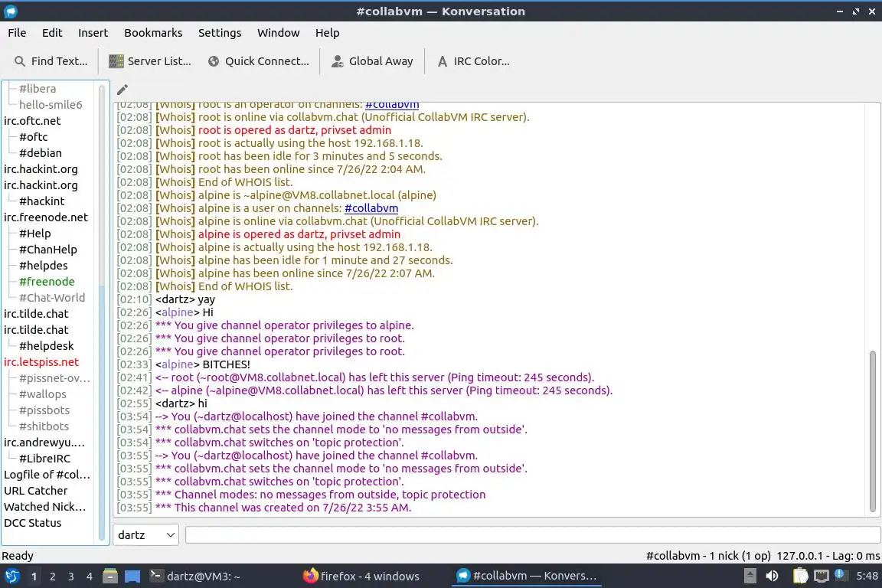Click the 5:48 taskbar clock

coord(866,577)
